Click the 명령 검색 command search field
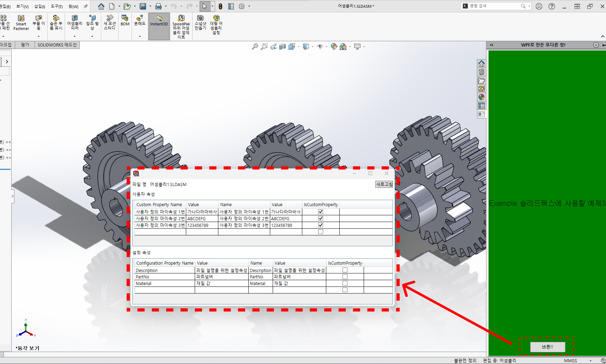606x364 pixels. coord(493,6)
